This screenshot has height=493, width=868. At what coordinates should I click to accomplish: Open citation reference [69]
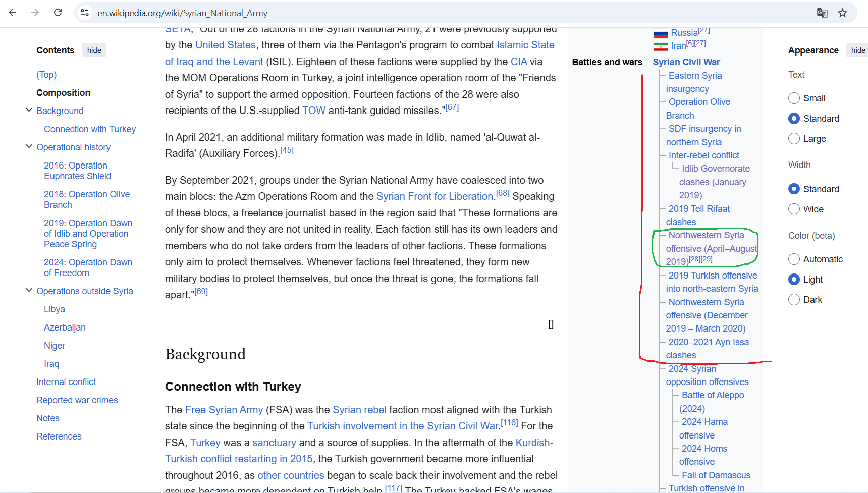(x=201, y=292)
